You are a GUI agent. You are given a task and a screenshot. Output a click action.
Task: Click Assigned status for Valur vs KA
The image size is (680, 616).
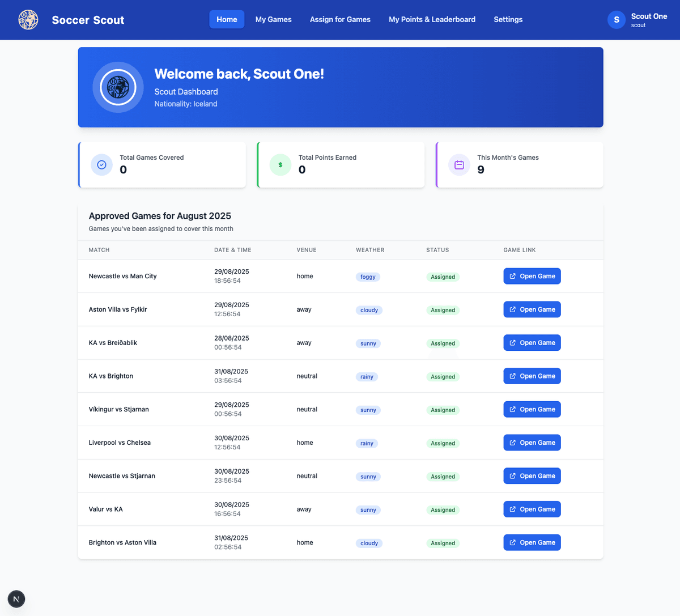click(443, 510)
